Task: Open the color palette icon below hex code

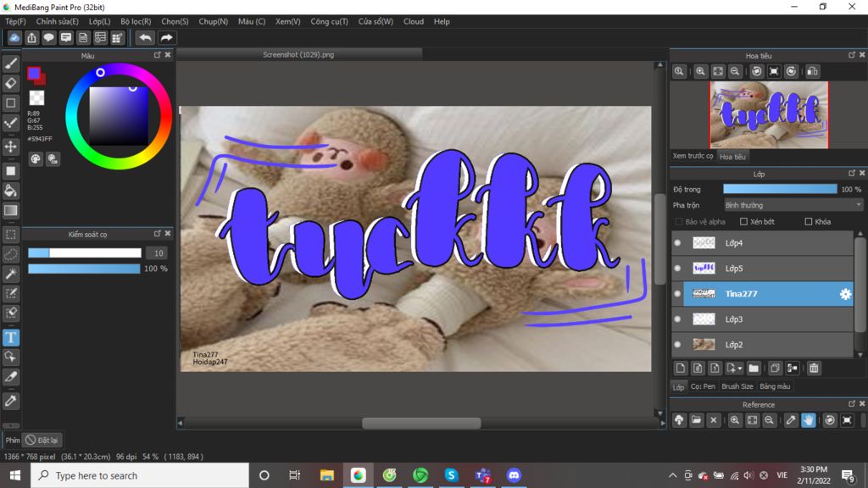Action: tap(36, 159)
